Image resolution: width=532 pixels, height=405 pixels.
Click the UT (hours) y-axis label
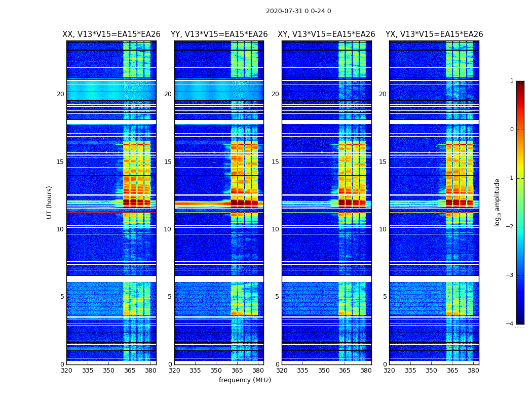click(x=50, y=202)
